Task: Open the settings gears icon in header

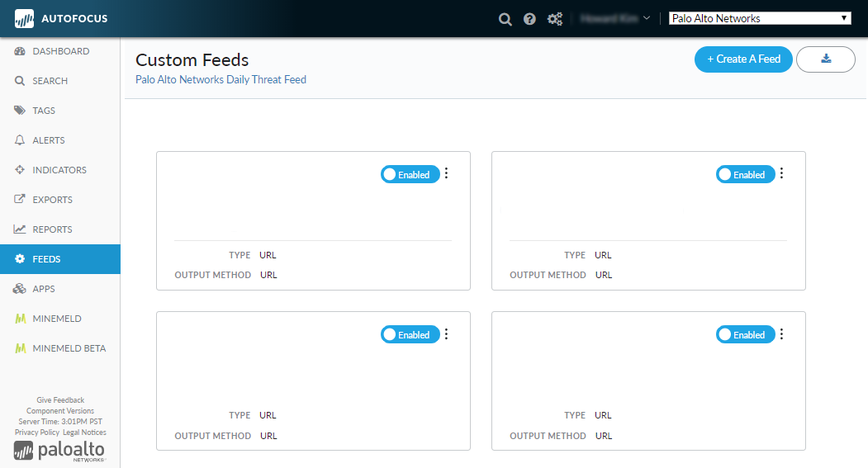Action: pyautogui.click(x=555, y=18)
